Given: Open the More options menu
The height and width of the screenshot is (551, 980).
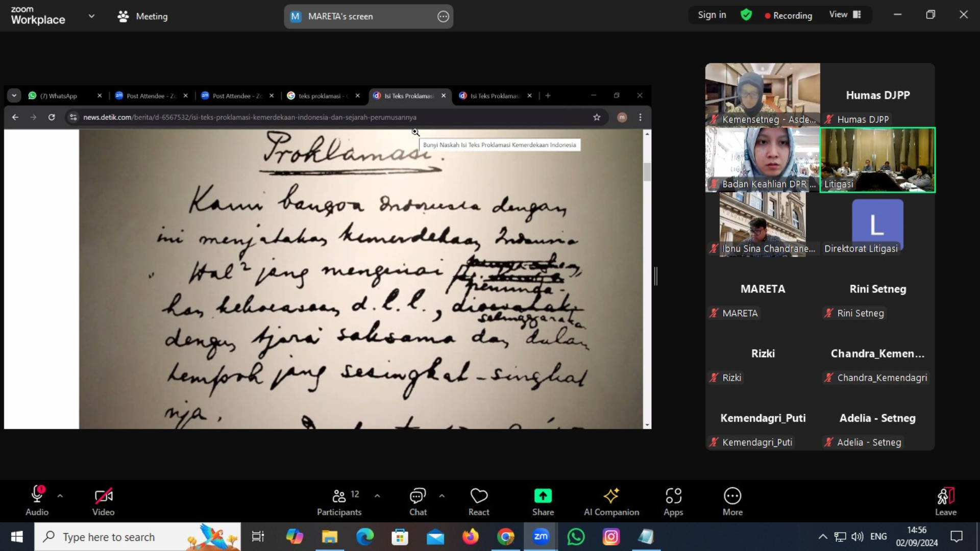Looking at the screenshot, I should point(732,501).
